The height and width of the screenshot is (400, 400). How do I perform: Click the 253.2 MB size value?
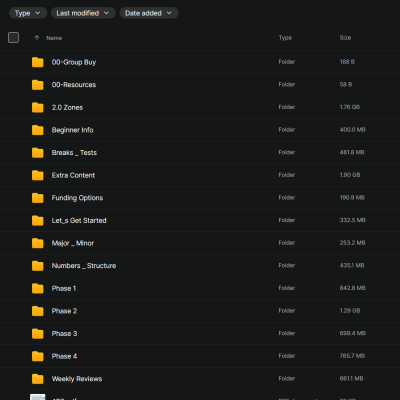point(352,243)
